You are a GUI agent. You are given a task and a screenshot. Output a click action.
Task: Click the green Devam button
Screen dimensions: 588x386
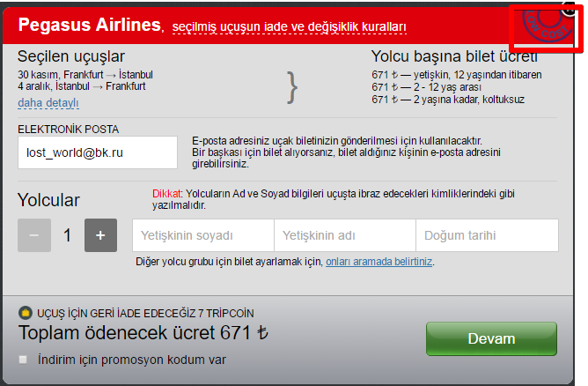491,338
